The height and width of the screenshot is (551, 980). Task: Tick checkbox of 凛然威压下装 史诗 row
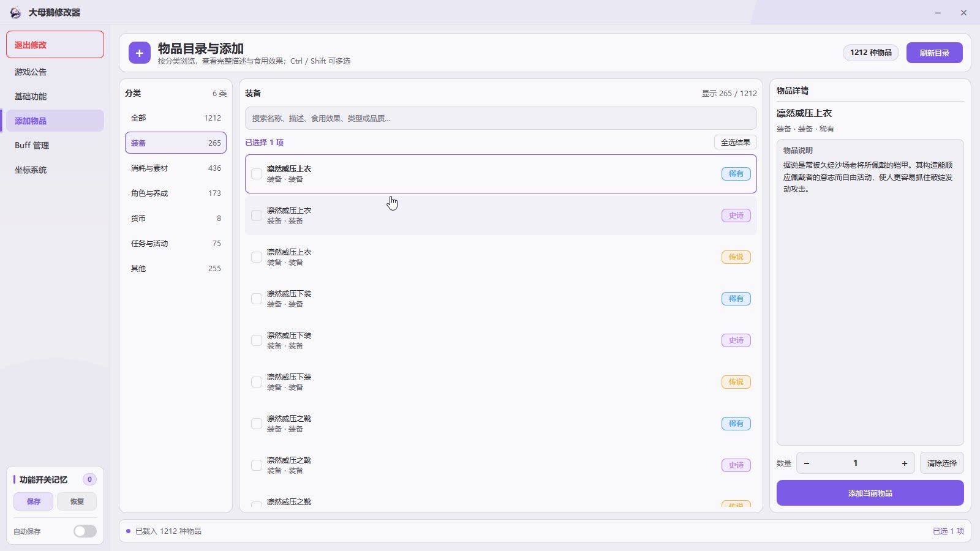(257, 340)
